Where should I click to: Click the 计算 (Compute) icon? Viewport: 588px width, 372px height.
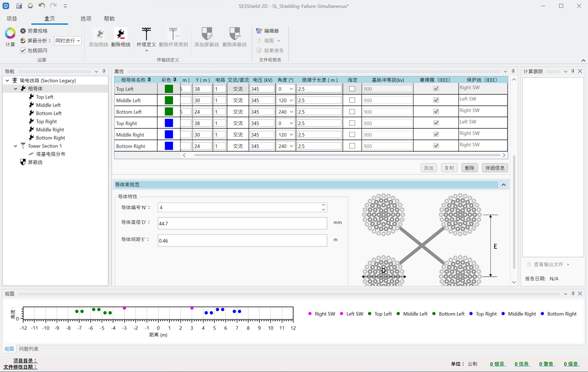point(10,34)
